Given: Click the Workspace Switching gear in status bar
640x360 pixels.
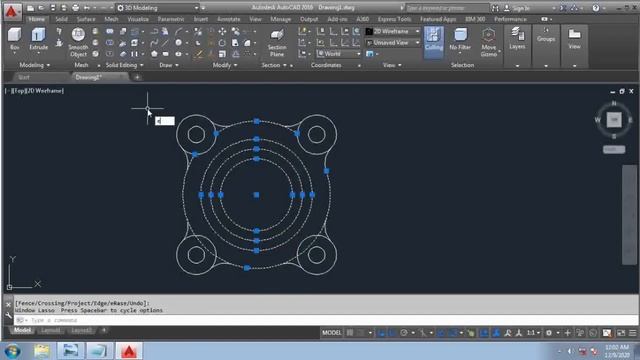Looking at the screenshot, I should click(x=549, y=333).
